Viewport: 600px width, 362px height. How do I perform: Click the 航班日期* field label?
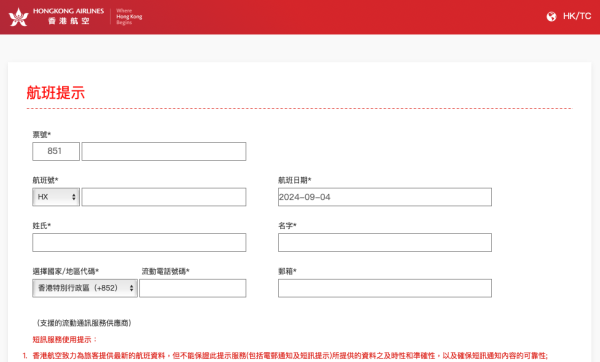point(295,180)
